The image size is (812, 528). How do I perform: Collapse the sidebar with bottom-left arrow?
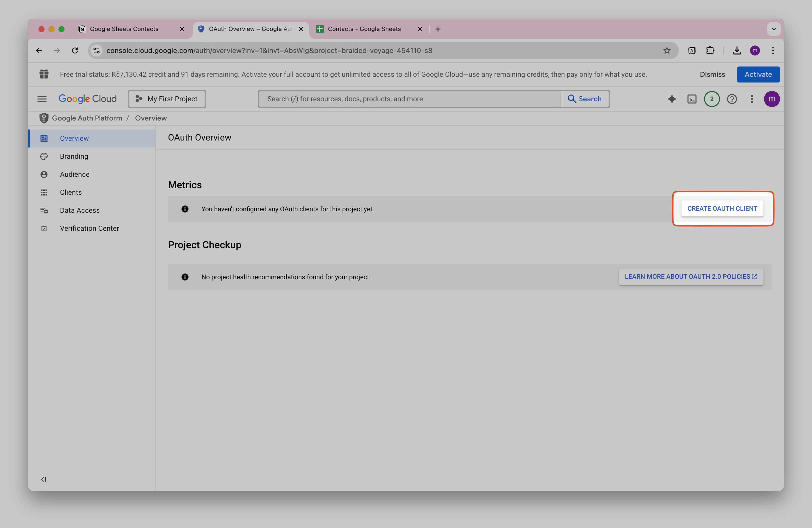[x=44, y=479]
